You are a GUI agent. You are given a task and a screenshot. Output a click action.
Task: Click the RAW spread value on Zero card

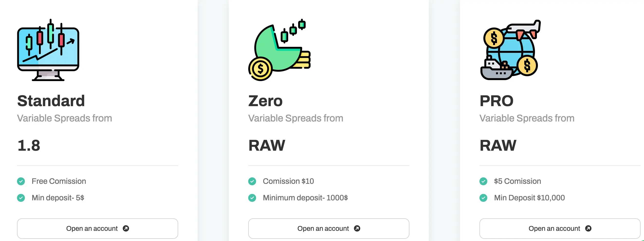[x=267, y=146]
